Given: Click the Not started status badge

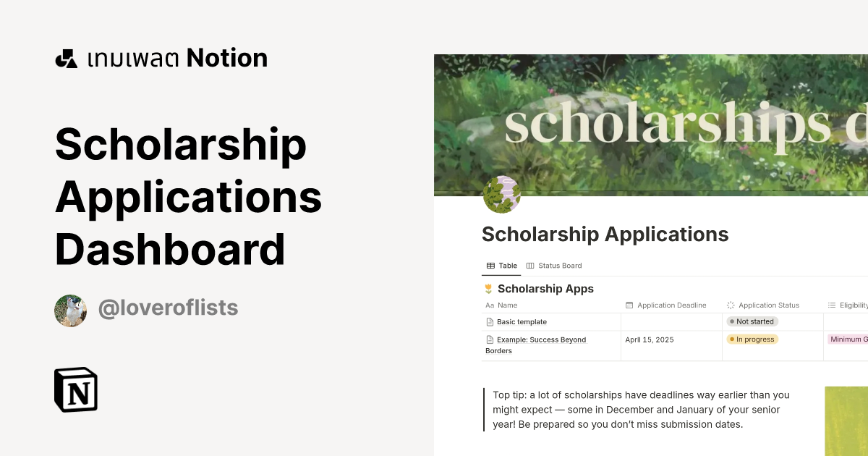Looking at the screenshot, I should (x=752, y=321).
